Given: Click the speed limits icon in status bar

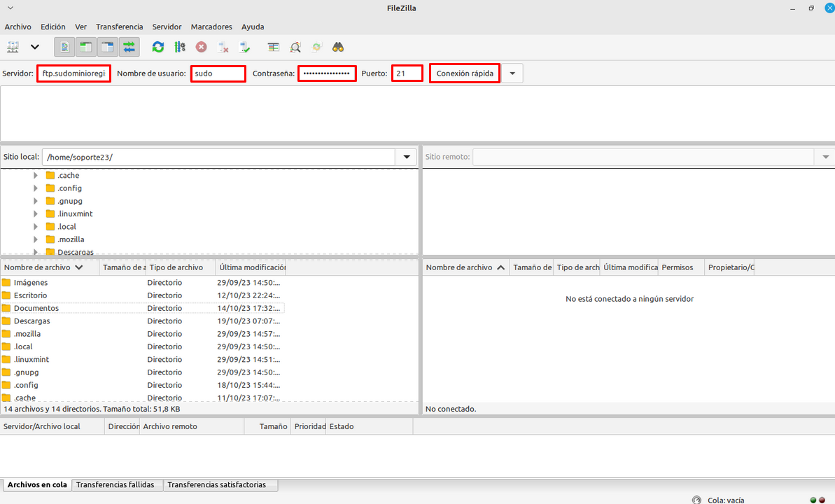Looking at the screenshot, I should coord(696,500).
